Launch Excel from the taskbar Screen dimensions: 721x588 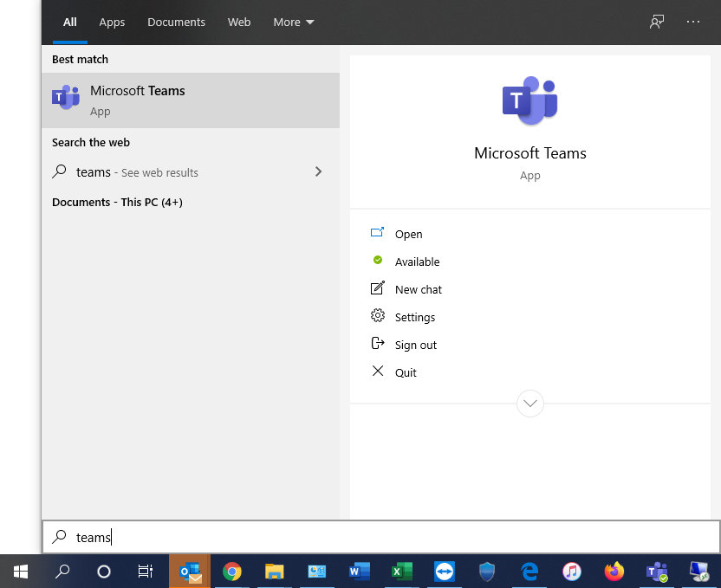click(x=401, y=572)
